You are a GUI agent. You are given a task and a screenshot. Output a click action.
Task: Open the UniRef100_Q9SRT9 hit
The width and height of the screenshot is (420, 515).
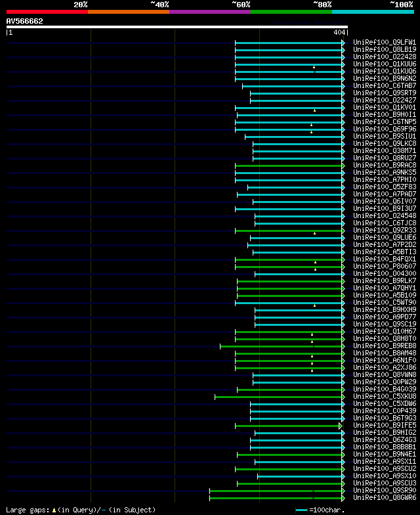[385, 93]
